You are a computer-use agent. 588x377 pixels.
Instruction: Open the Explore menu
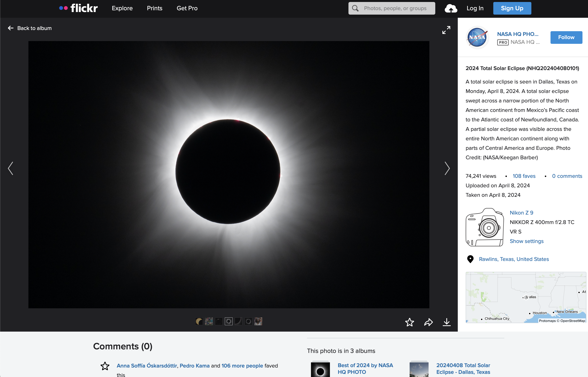[x=122, y=8]
